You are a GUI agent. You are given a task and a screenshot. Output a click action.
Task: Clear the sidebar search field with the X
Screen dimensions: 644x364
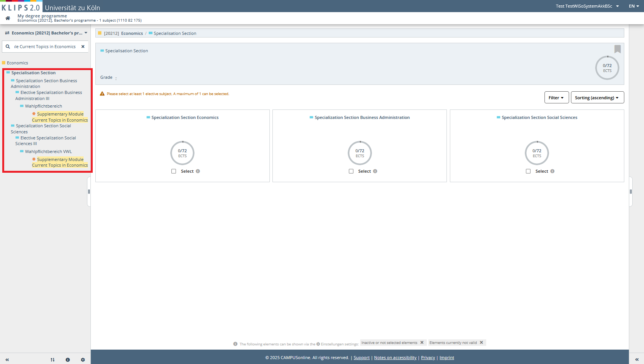tap(83, 47)
